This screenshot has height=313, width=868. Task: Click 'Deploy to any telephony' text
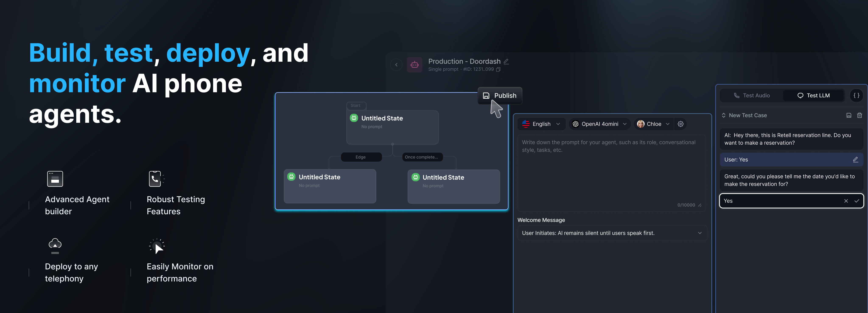coord(71,272)
